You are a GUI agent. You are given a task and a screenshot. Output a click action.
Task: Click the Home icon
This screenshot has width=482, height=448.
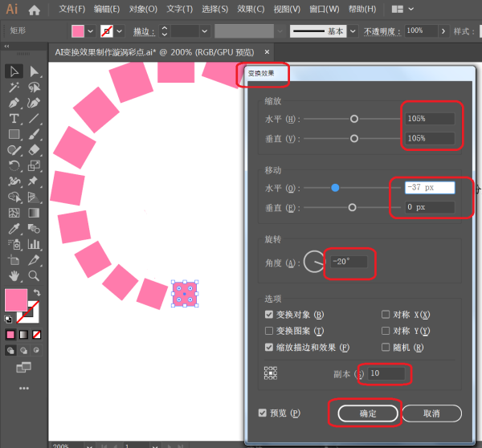tap(34, 10)
